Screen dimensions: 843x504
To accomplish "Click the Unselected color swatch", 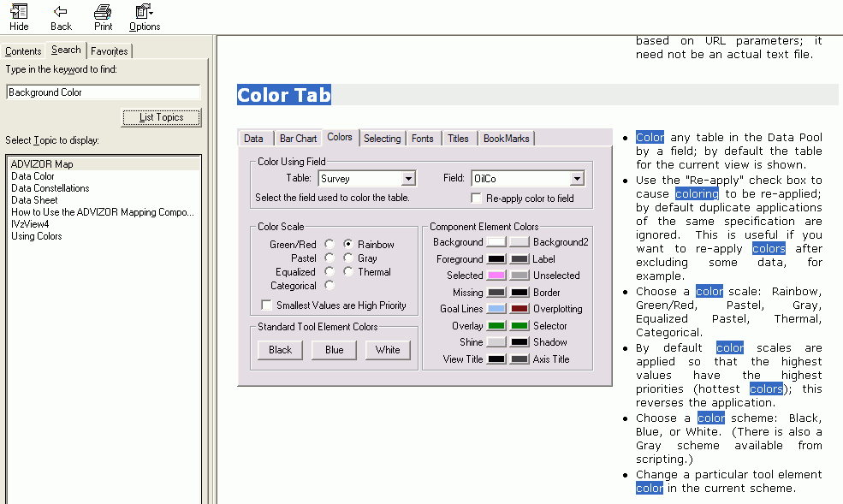I will (519, 276).
